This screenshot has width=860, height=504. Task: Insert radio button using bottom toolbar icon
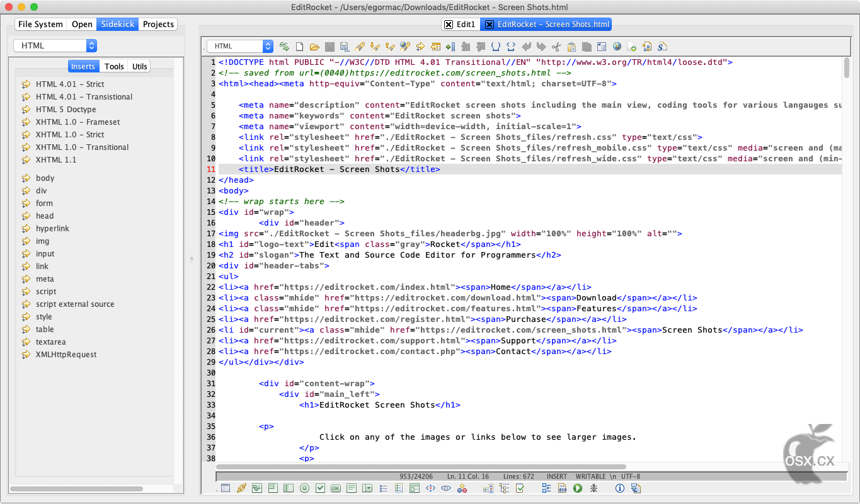coord(305,488)
